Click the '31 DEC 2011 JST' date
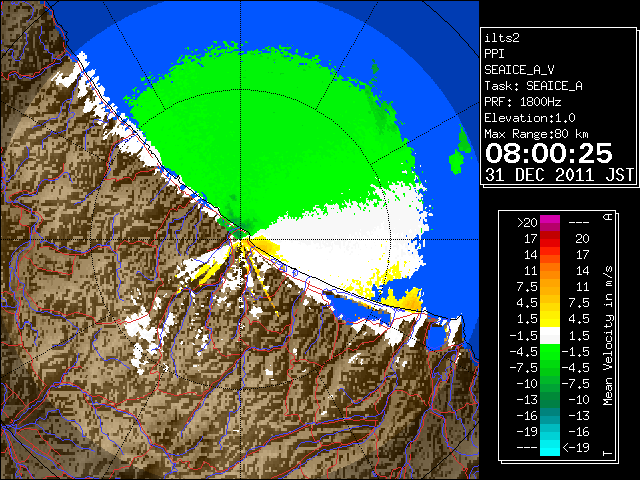The width and height of the screenshot is (640, 480). (559, 175)
